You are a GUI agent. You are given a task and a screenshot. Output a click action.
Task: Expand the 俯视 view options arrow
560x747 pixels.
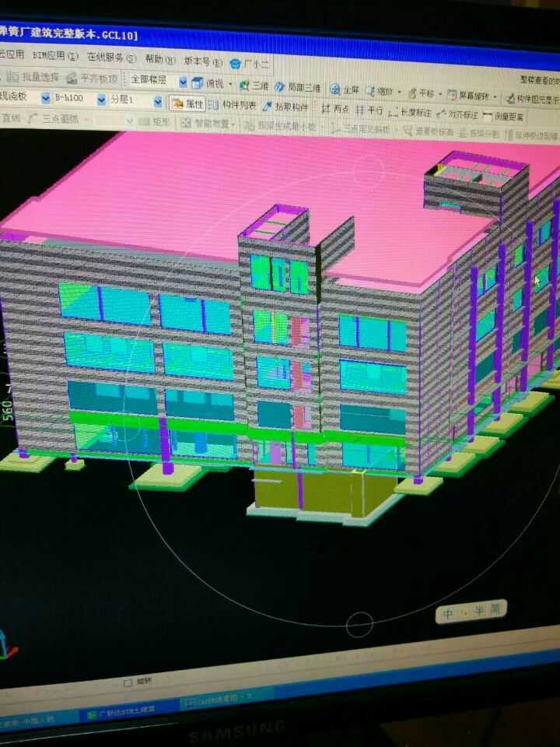coord(230,85)
